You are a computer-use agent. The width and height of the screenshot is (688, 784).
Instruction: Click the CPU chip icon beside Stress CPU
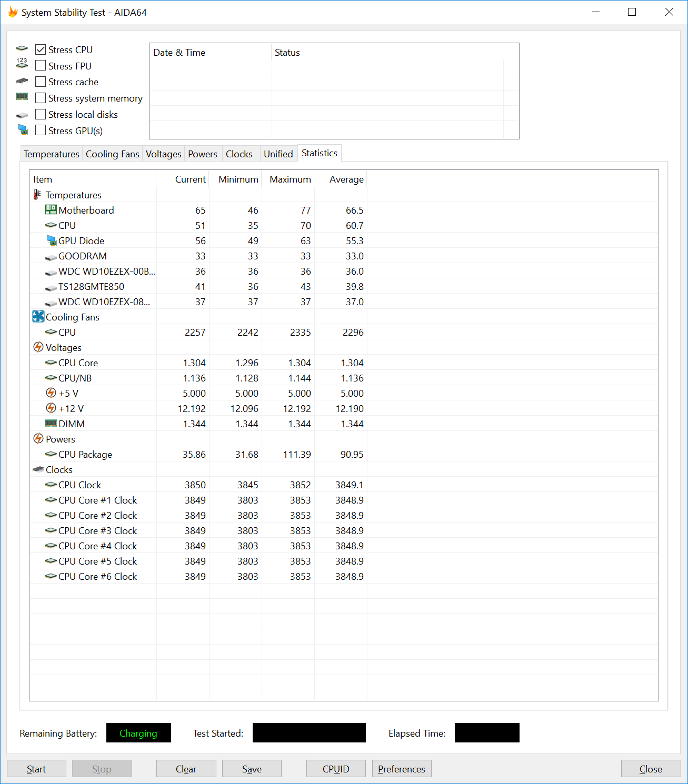click(22, 49)
